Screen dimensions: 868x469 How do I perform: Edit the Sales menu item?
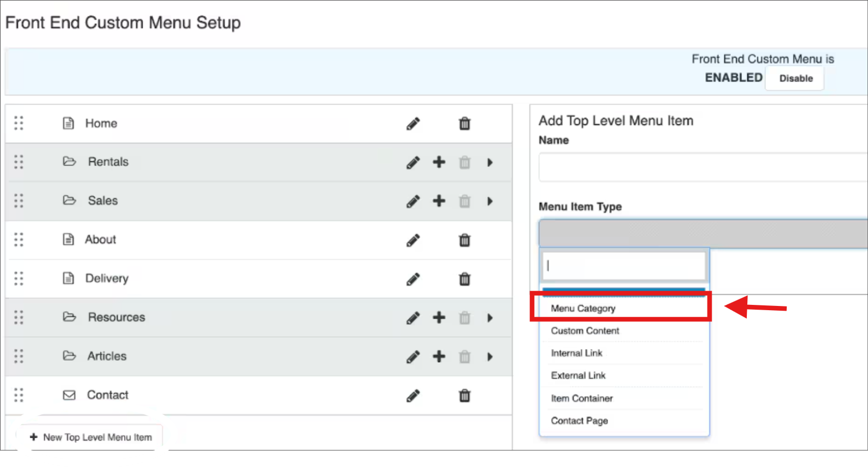413,201
